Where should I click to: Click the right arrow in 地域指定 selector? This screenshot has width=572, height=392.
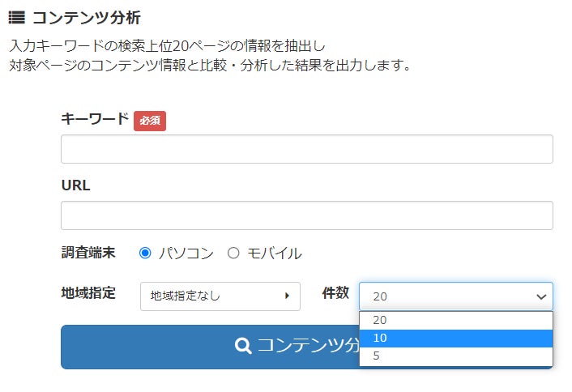point(287,296)
